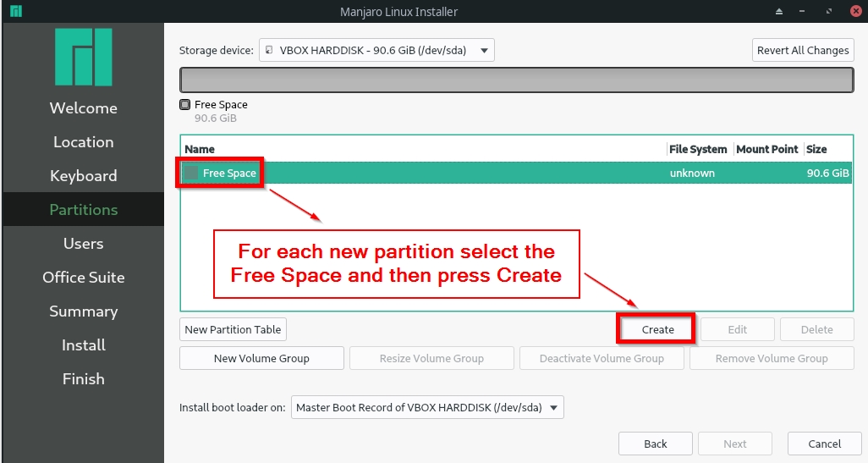
Task: Click the Next button
Action: click(x=735, y=444)
